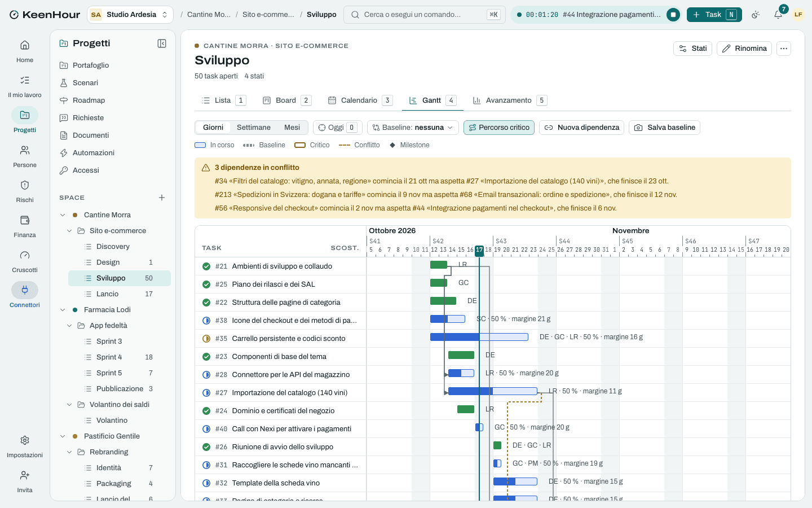Switch to the Board tab

pyautogui.click(x=286, y=100)
